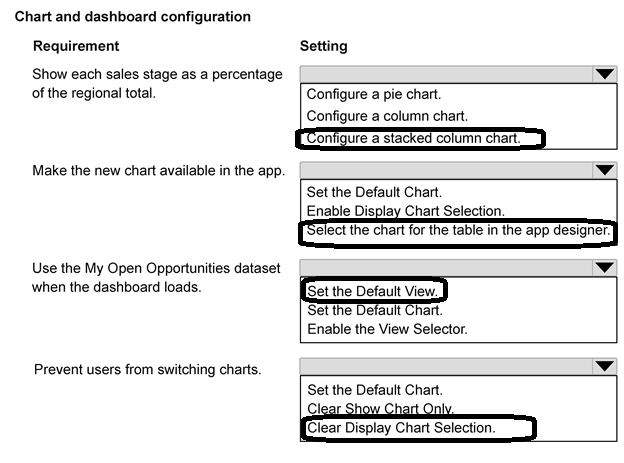
Task: Click the gray combo box beside 'Prevent users from switching charts'
Action: 458,366
